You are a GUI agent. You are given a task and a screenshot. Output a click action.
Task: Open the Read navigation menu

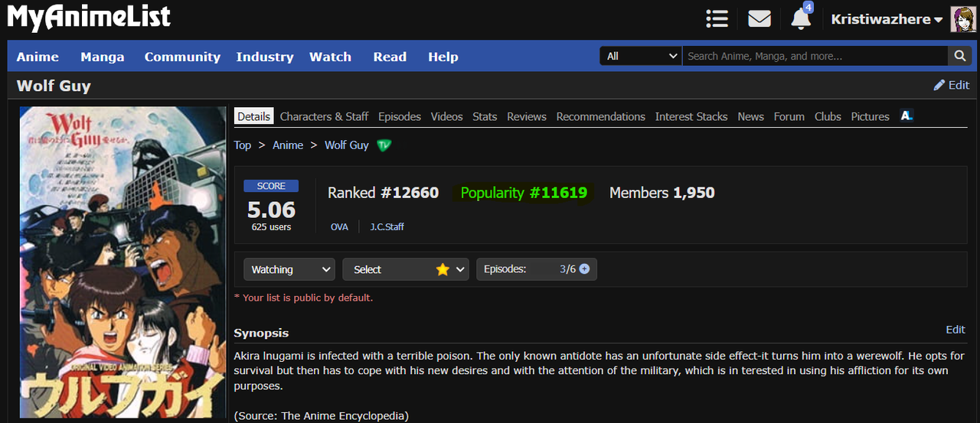point(390,57)
